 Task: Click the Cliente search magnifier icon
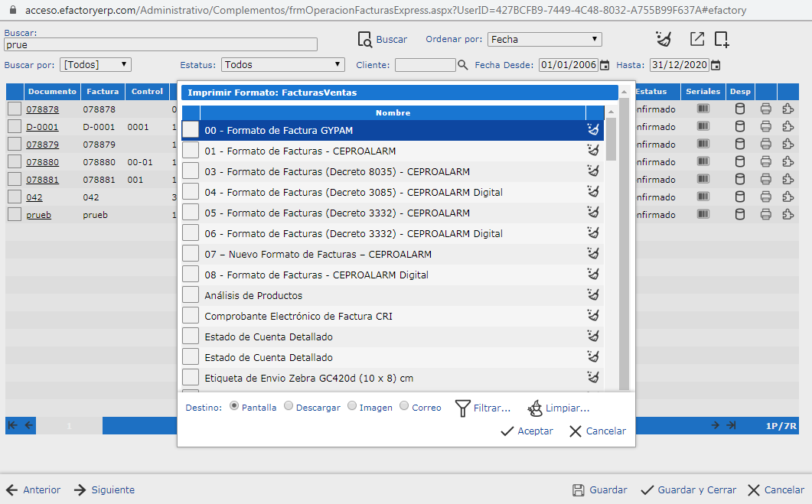[x=462, y=65]
